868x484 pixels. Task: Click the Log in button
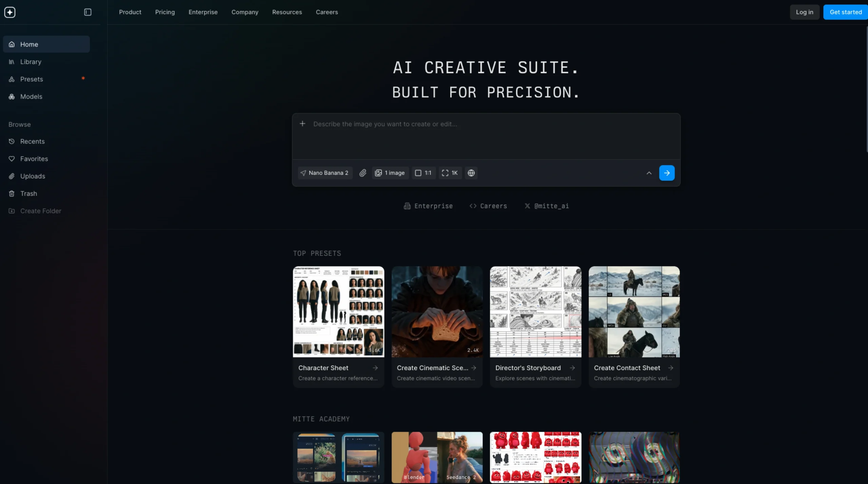[805, 12]
